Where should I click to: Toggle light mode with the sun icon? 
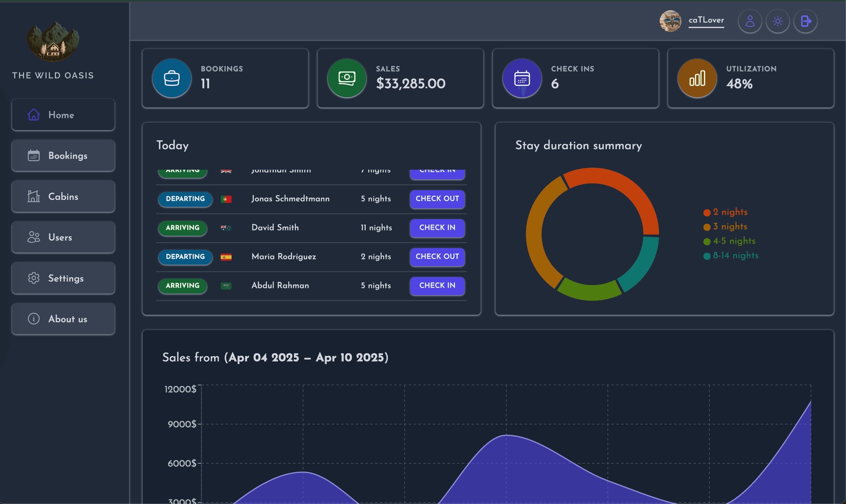778,21
